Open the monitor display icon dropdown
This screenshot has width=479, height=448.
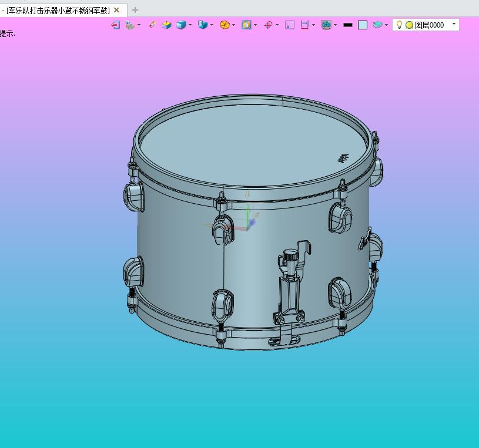pyautogui.click(x=336, y=25)
